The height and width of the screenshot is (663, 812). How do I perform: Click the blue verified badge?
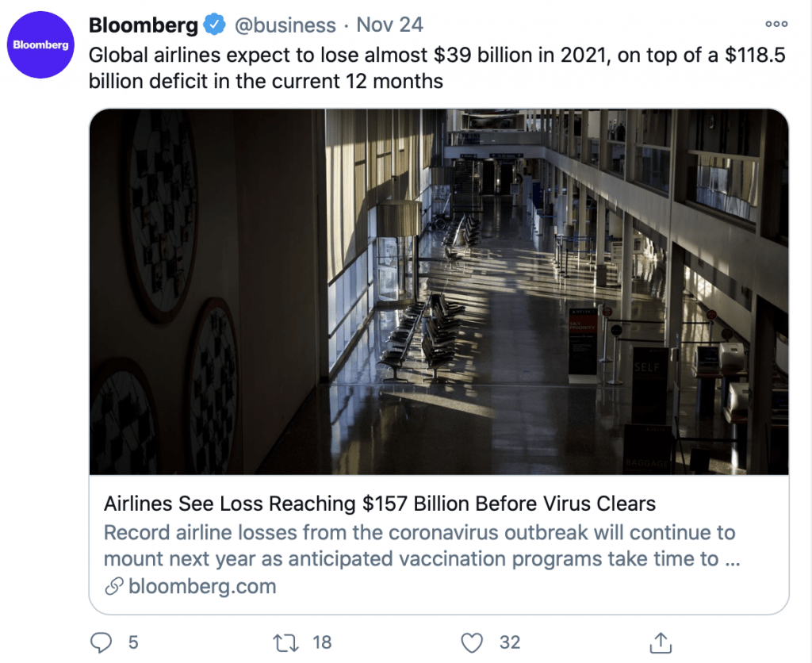(x=214, y=25)
